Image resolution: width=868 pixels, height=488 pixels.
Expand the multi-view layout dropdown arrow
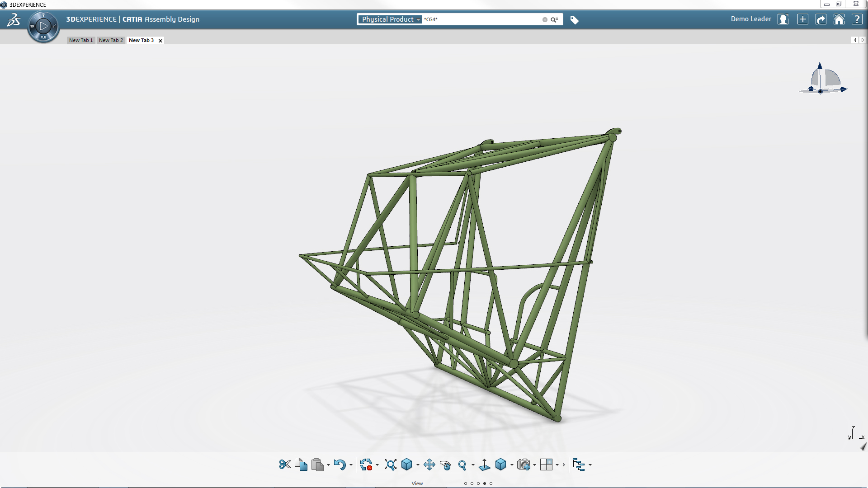click(557, 465)
